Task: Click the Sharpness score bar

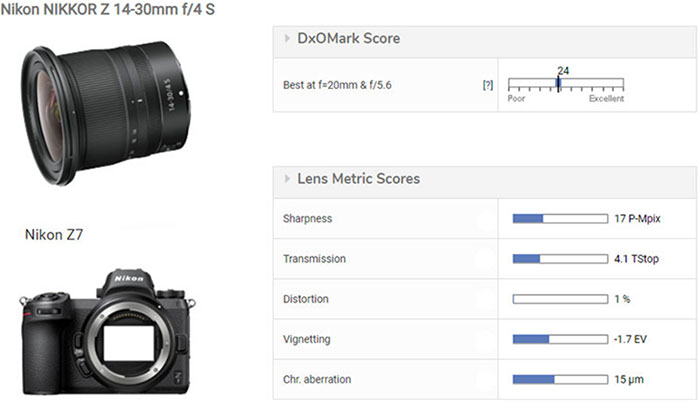Action: click(x=559, y=217)
